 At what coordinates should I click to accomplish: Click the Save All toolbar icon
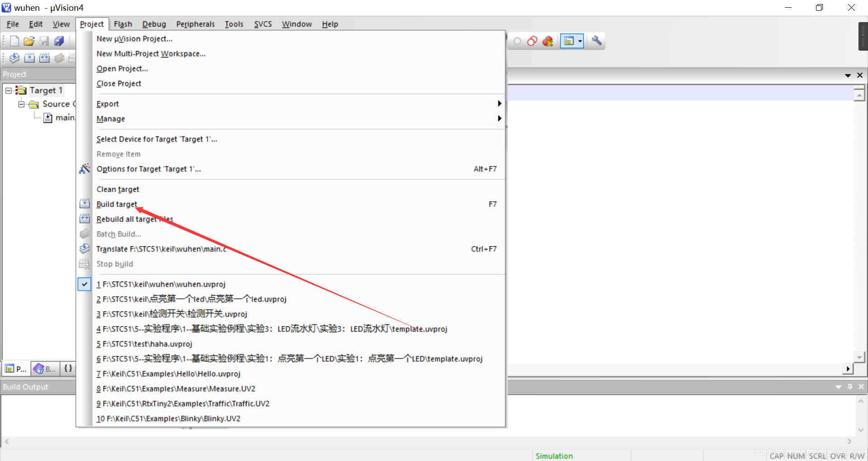[59, 41]
